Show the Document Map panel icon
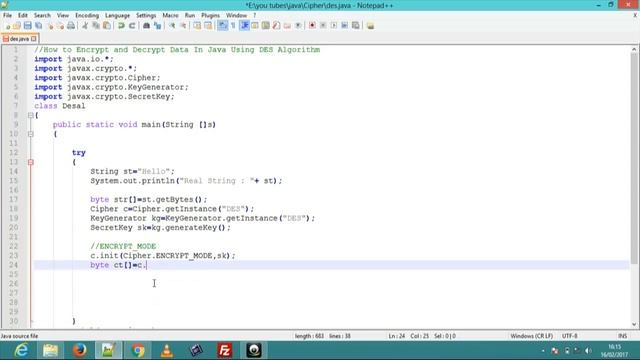640x360 pixels. tap(265, 26)
